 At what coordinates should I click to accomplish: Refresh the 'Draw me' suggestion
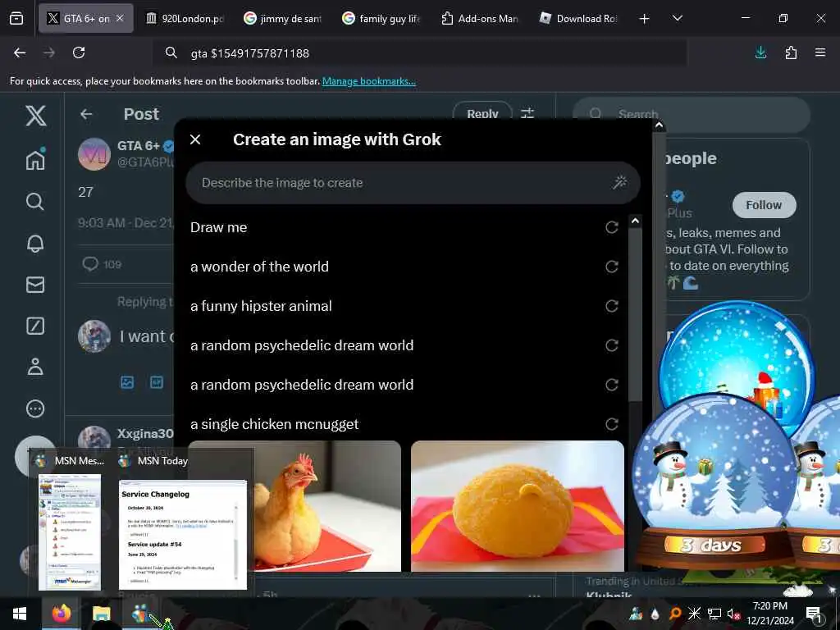pyautogui.click(x=612, y=227)
